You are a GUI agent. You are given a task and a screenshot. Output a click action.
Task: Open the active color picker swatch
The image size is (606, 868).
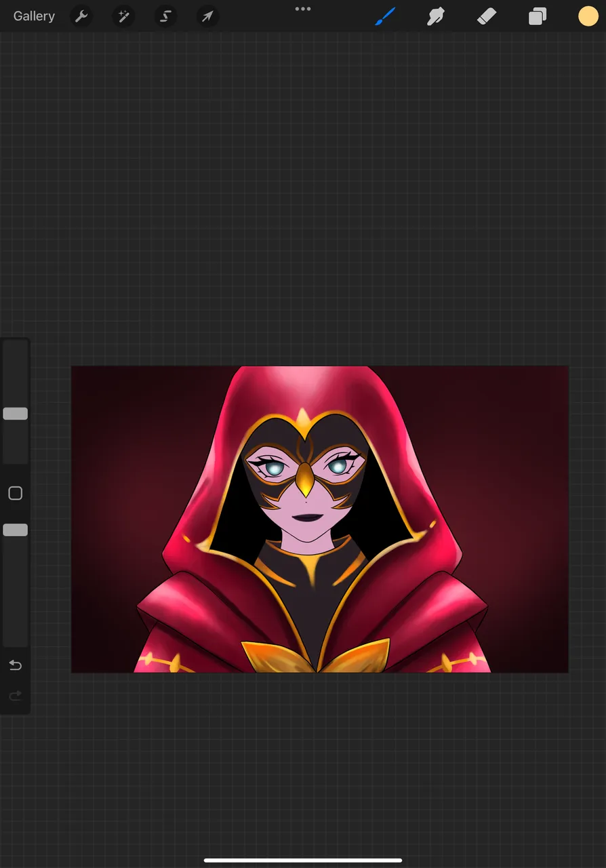[x=588, y=16]
